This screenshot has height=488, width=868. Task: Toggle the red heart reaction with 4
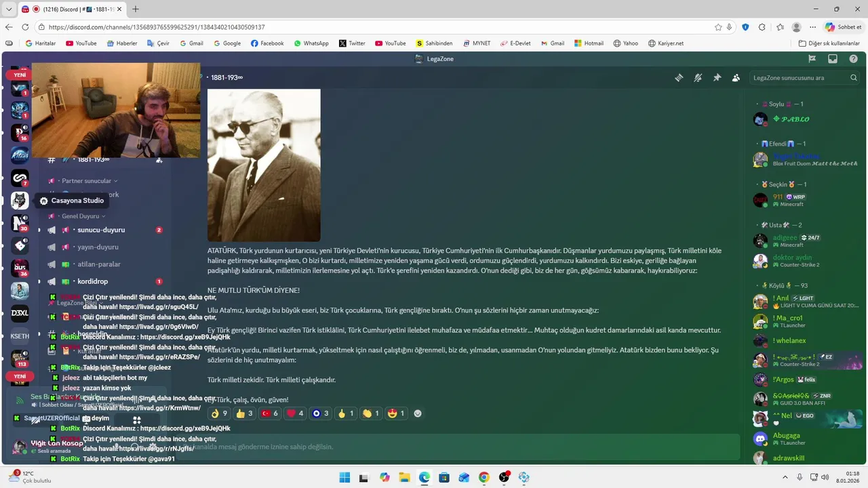tap(295, 413)
